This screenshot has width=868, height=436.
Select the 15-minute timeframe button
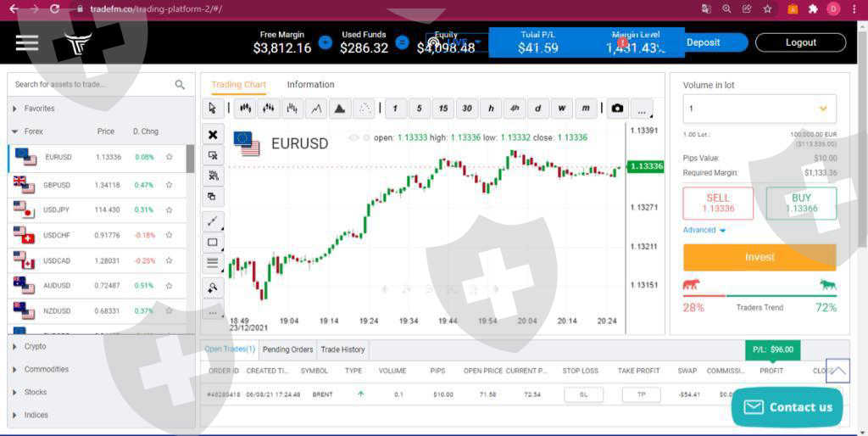[x=442, y=108]
